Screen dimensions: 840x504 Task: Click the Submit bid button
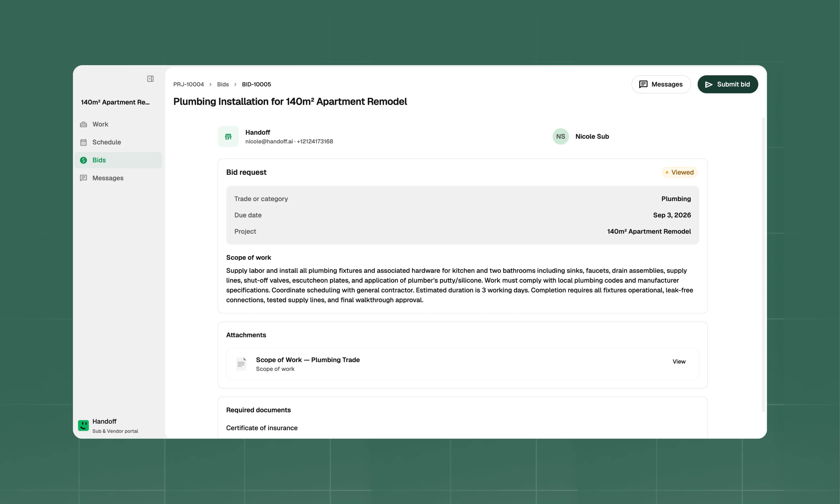[x=728, y=84]
